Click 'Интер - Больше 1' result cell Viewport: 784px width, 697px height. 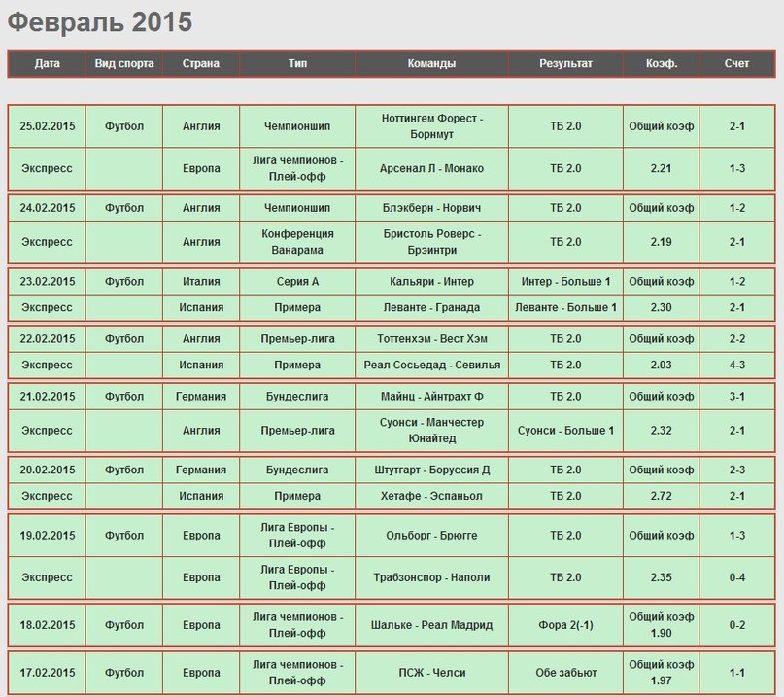(x=565, y=282)
